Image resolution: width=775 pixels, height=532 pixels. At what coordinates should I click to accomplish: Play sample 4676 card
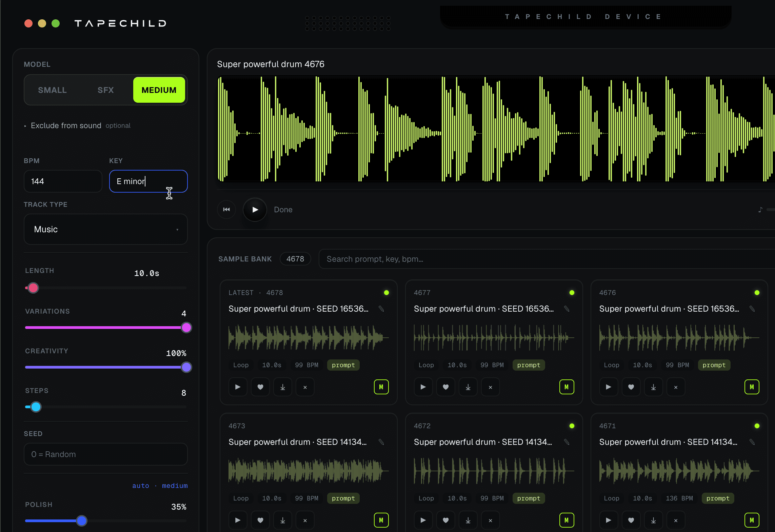point(609,387)
